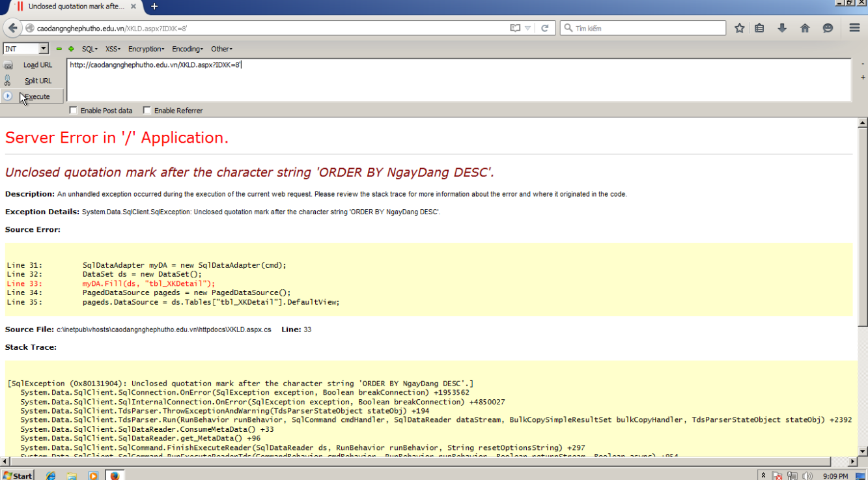Enable Post data checkbox
The height and width of the screenshot is (480, 868).
[x=73, y=111]
